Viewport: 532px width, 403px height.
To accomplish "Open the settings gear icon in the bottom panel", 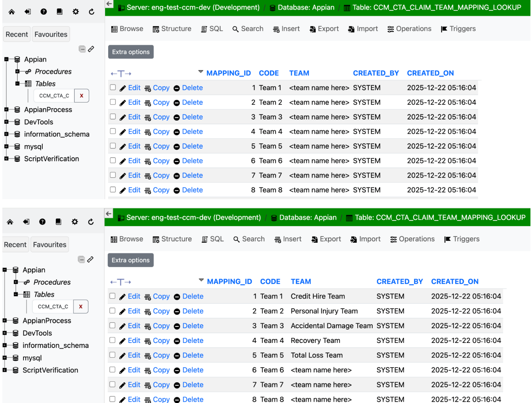I will (x=75, y=222).
